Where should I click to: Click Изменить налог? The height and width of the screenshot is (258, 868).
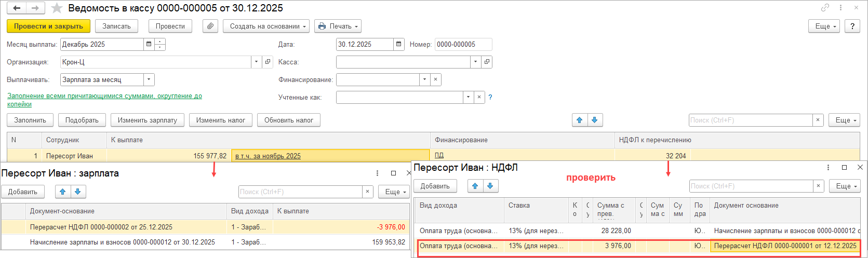click(x=221, y=120)
